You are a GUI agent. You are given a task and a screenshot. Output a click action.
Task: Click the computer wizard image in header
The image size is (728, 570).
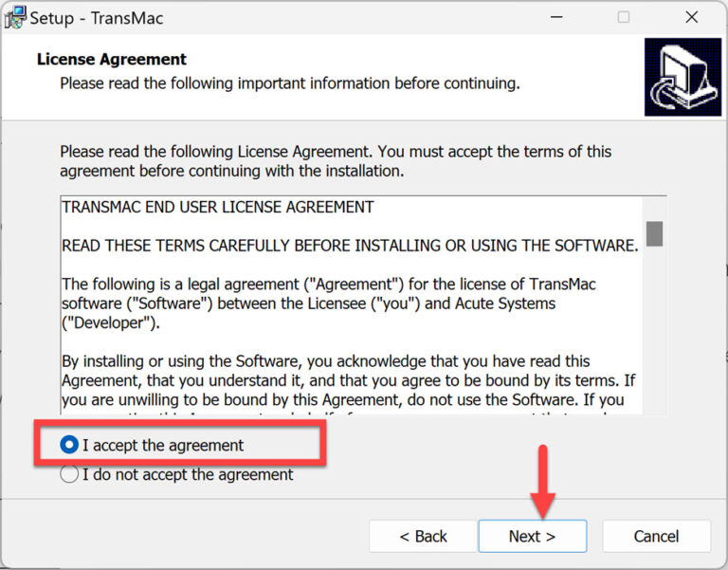tap(682, 77)
